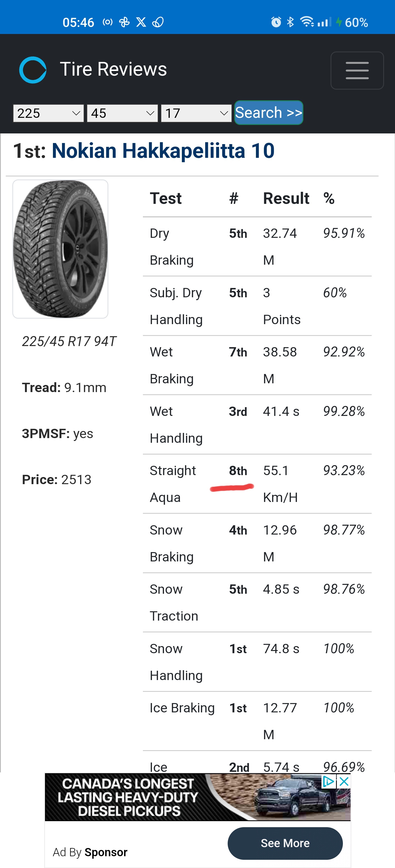Viewport: 395px width, 868px height.
Task: Close the ad with the X icon
Action: pos(344,781)
